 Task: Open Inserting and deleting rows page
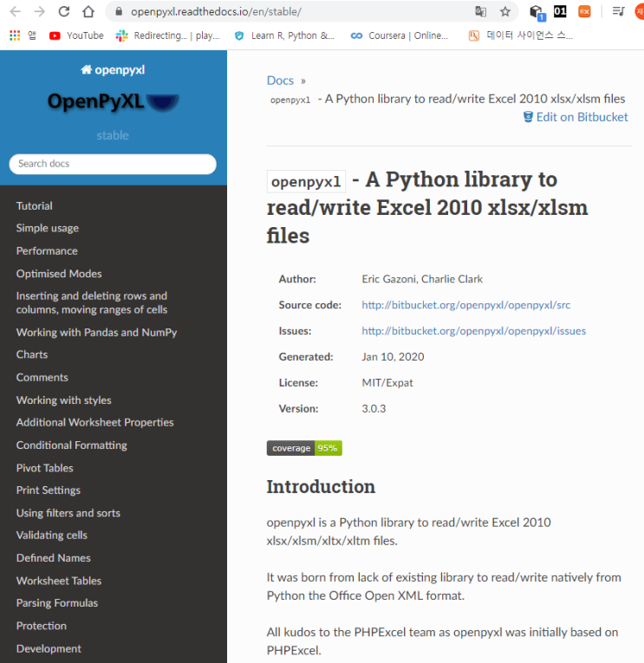point(92,302)
